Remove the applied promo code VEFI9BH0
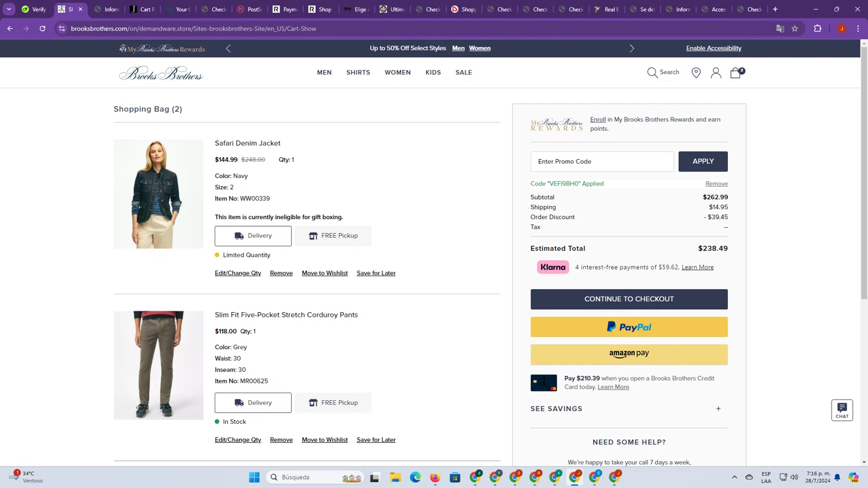Image resolution: width=868 pixels, height=488 pixels. (x=716, y=183)
